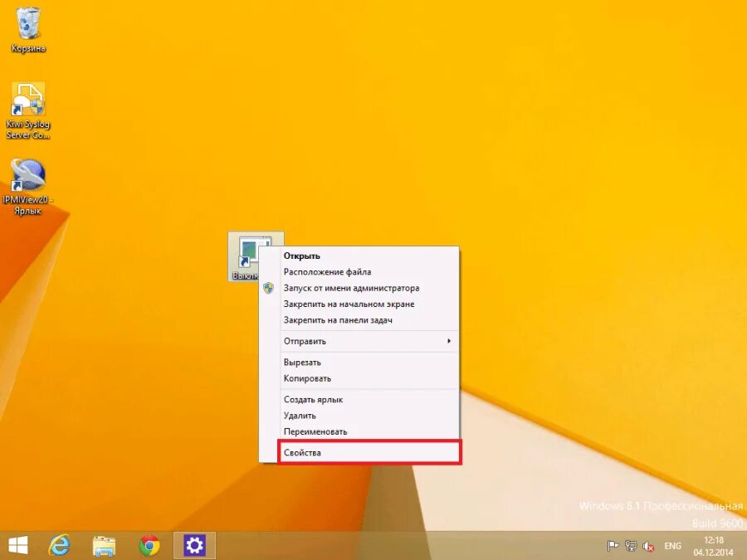
Task: Open the network tray icon
Action: (x=631, y=546)
